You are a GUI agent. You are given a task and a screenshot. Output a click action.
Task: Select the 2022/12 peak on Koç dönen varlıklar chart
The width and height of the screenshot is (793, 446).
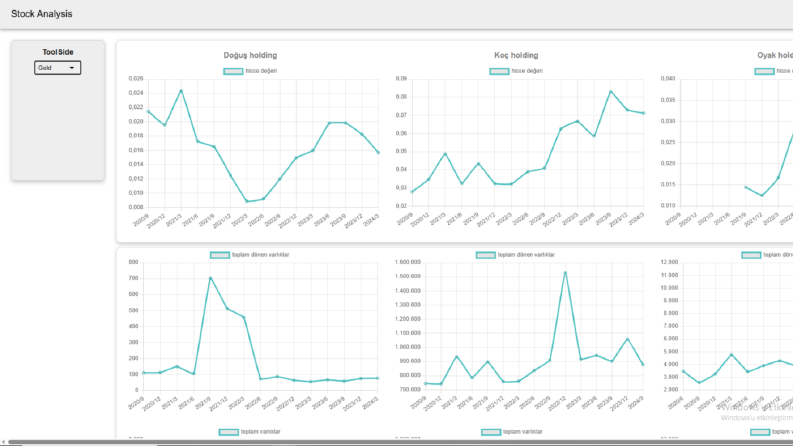(x=565, y=273)
